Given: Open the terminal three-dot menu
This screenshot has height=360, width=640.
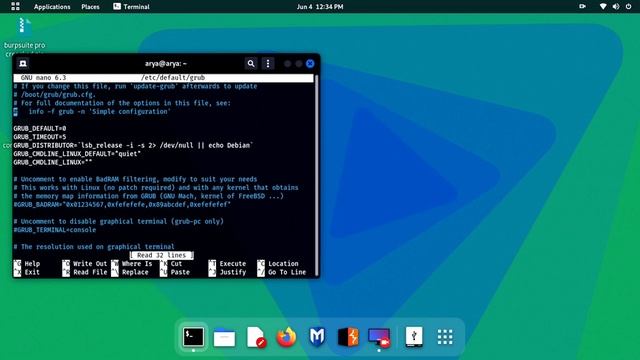Looking at the screenshot, I should point(268,64).
